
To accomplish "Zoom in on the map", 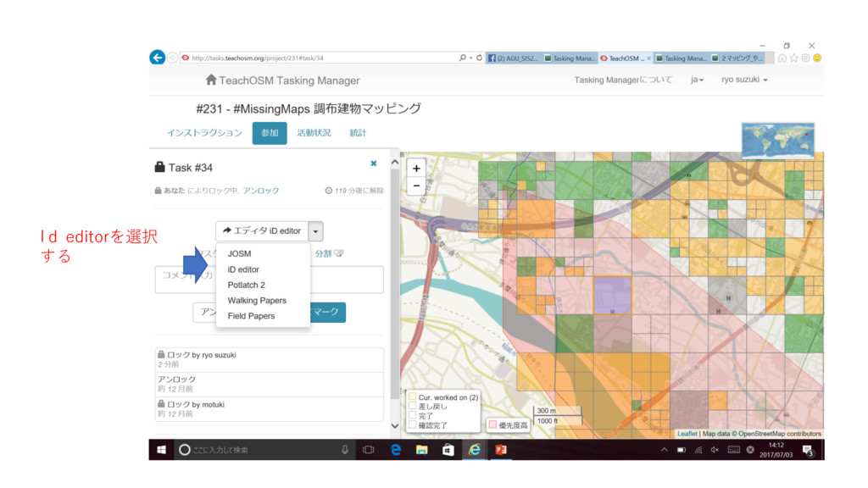I will (416, 169).
